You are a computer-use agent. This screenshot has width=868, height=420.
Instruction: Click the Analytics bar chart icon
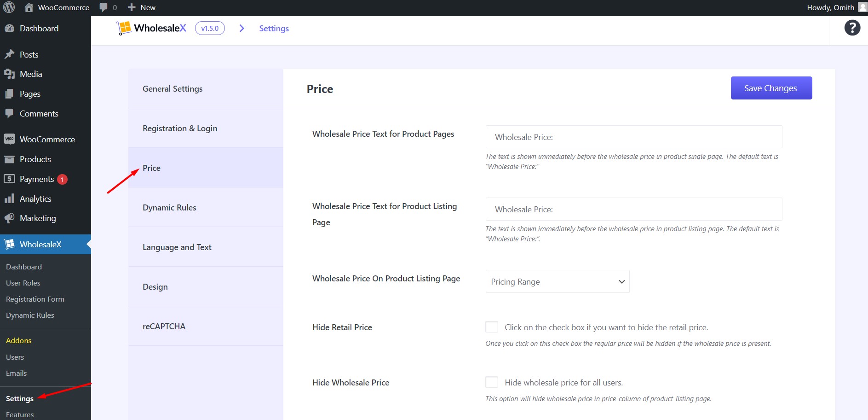point(10,198)
